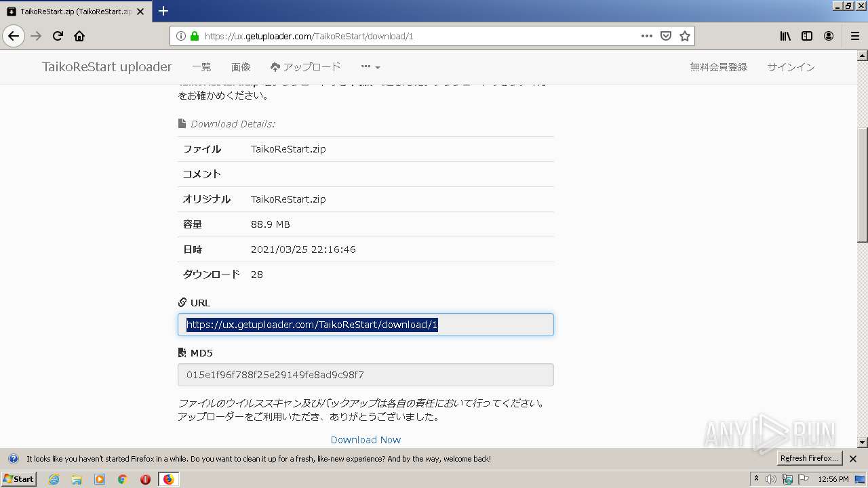Open the media player taskbar icon
Screen dimensions: 868x488
pos(100,479)
